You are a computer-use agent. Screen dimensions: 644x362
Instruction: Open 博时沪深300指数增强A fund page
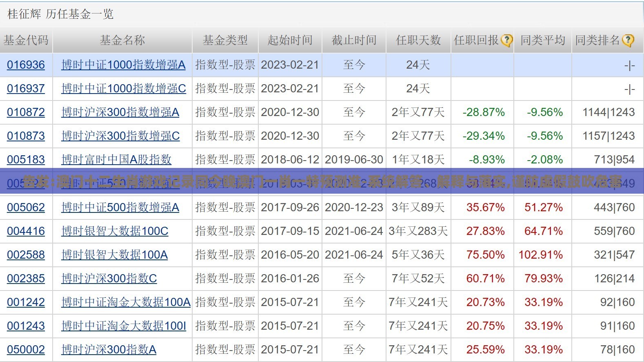point(120,112)
